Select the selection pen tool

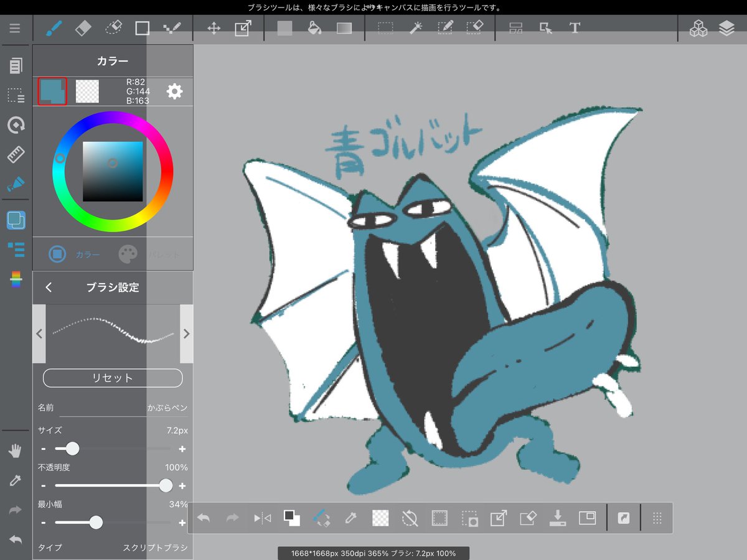445,28
